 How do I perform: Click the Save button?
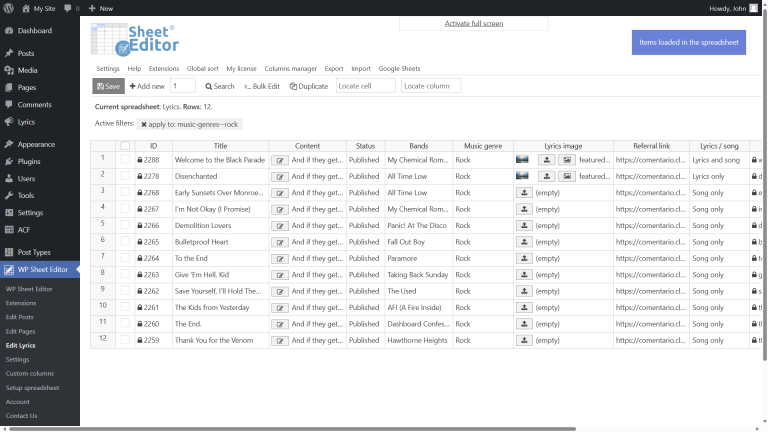coord(108,86)
